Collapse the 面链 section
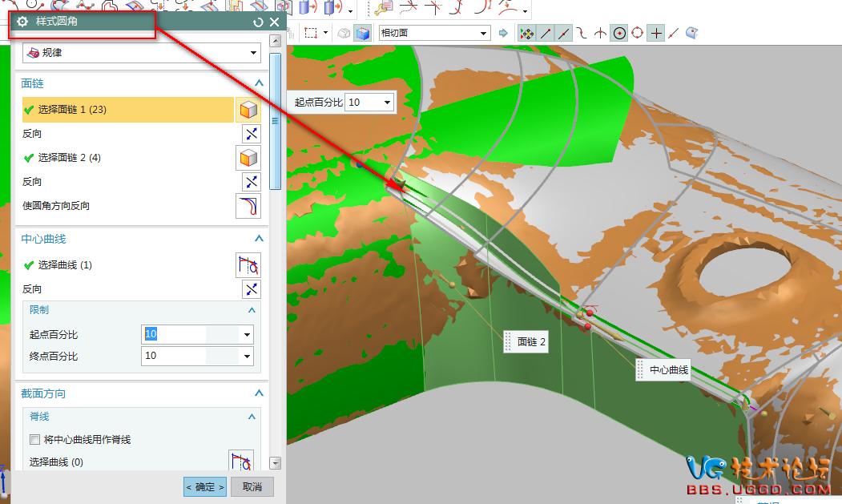 pyautogui.click(x=258, y=83)
